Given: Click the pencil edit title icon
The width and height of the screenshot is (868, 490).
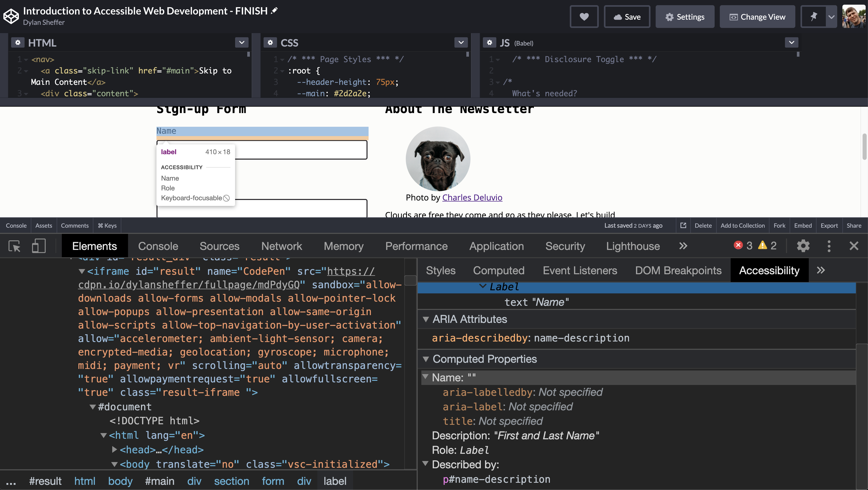Looking at the screenshot, I should [274, 11].
